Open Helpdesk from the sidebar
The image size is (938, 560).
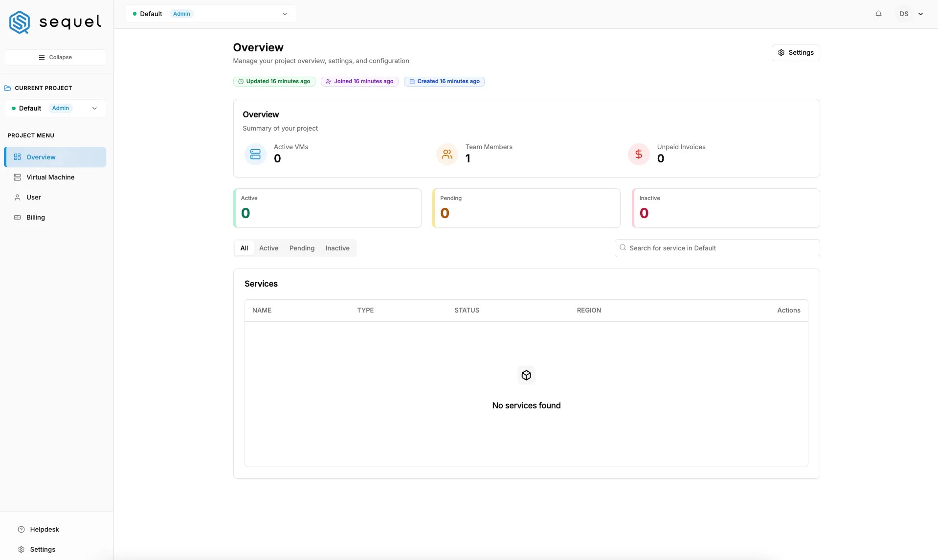tap(45, 529)
